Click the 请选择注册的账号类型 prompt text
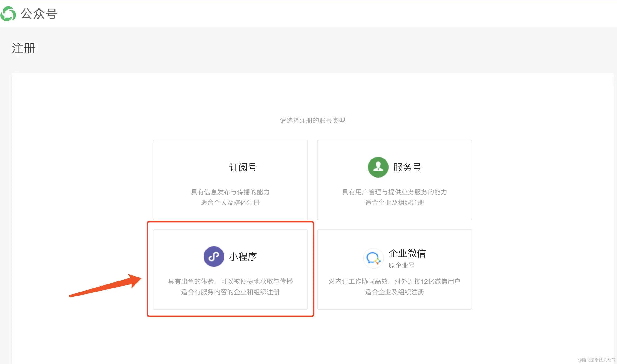 pos(312,120)
